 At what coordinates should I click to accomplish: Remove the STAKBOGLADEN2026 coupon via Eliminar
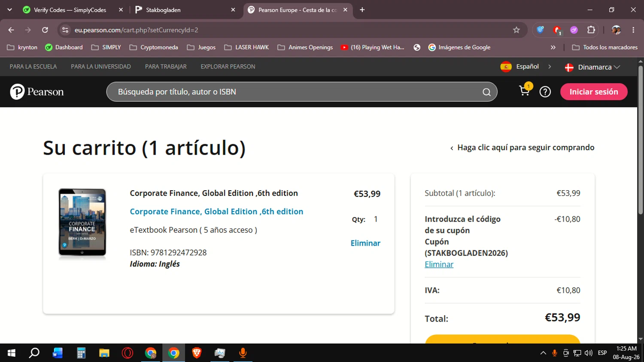click(439, 265)
